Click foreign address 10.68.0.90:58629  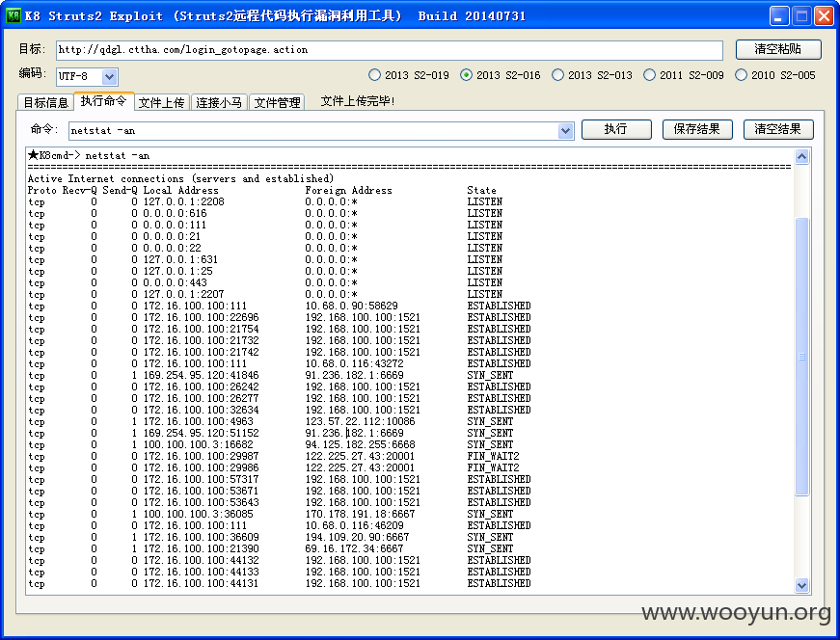(351, 306)
